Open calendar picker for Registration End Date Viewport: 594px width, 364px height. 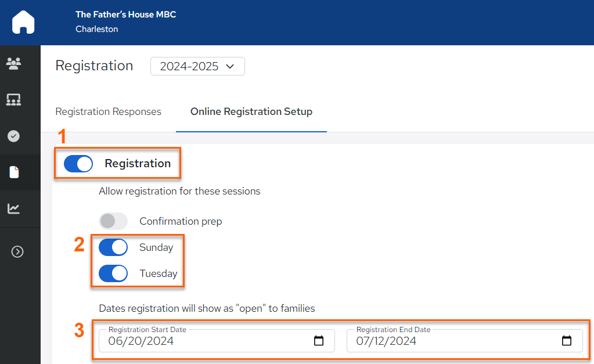point(566,341)
